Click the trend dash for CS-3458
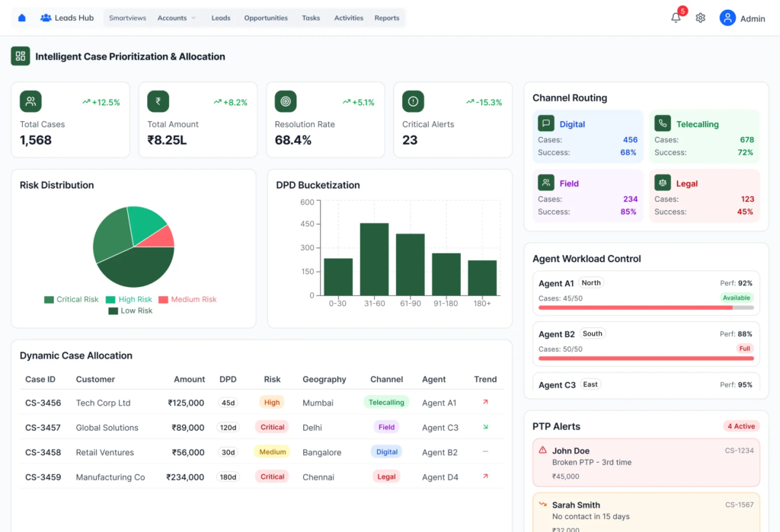Viewport: 780px width, 532px height. pyautogui.click(x=485, y=451)
